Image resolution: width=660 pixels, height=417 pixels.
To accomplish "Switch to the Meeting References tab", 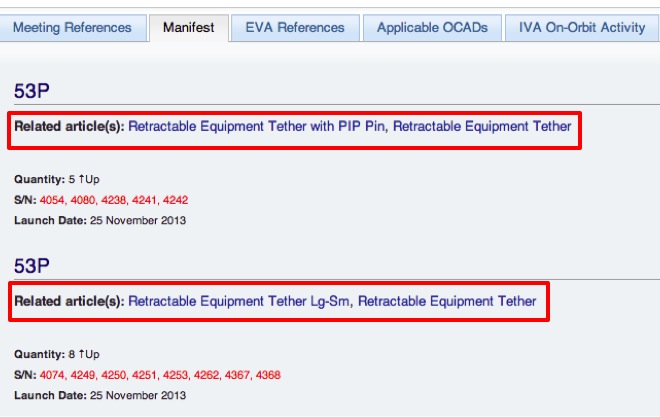I will coord(72,28).
